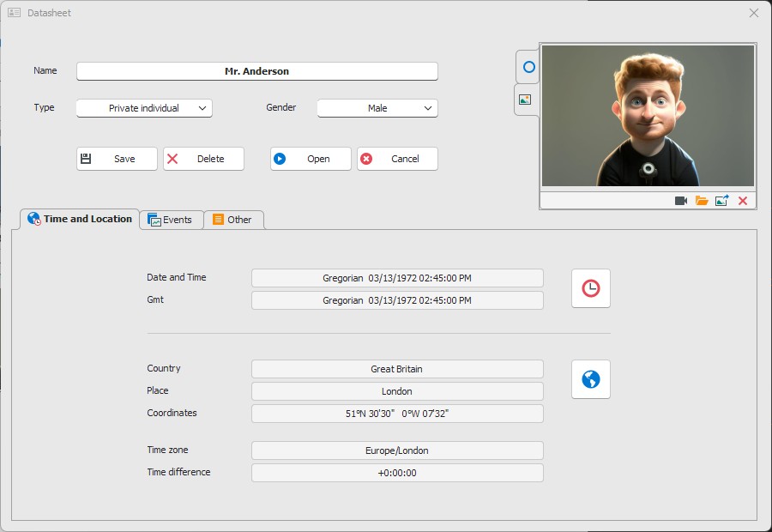The height and width of the screenshot is (532, 772).
Task: Open the Gender dropdown showing Male
Action: point(377,108)
